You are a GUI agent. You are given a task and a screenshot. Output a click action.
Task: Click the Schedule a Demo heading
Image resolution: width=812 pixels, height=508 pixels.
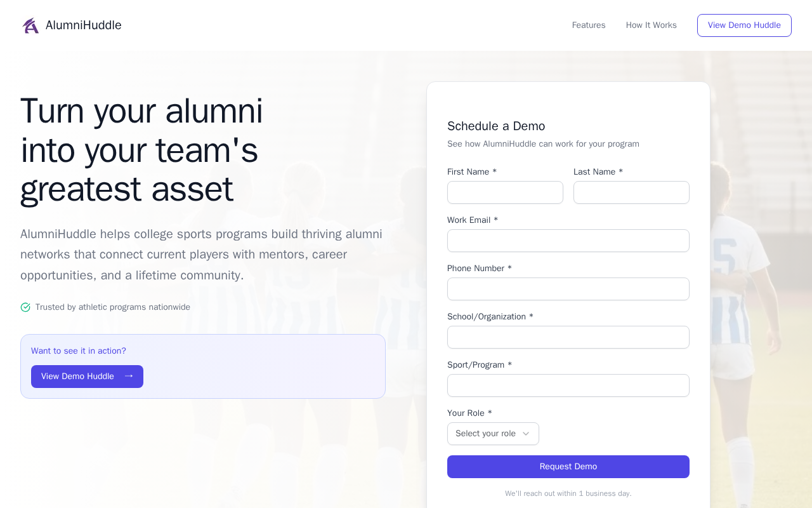[496, 126]
